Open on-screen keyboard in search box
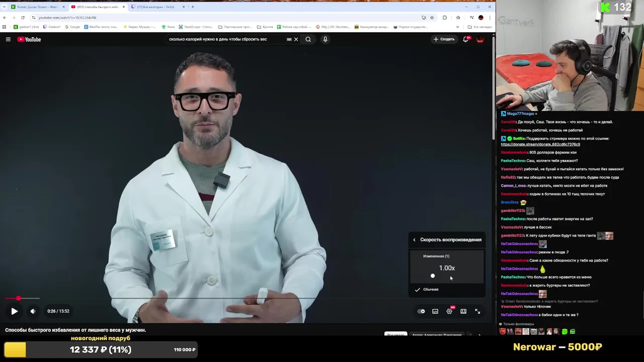The height and width of the screenshot is (362, 644). [289, 39]
